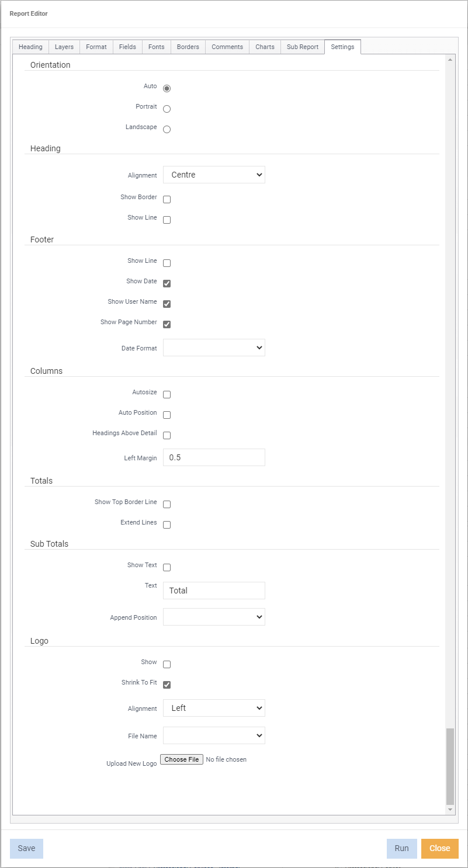Uncheck Show User Name in Footer
The width and height of the screenshot is (468, 868).
click(x=167, y=303)
